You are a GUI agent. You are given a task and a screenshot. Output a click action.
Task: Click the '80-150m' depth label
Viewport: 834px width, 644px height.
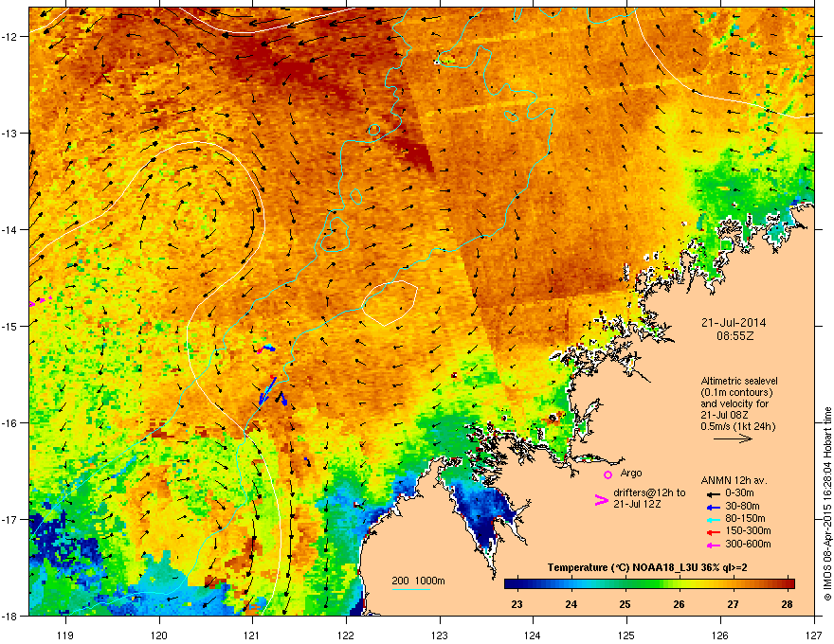pos(745,519)
